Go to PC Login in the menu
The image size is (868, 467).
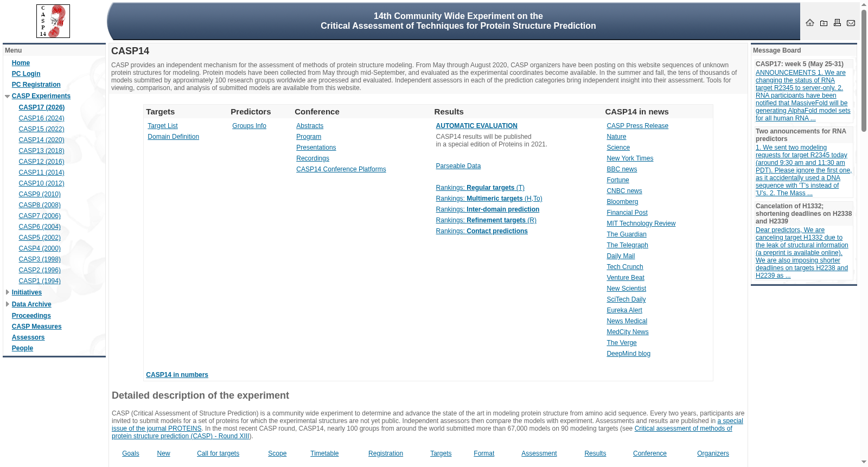point(26,74)
